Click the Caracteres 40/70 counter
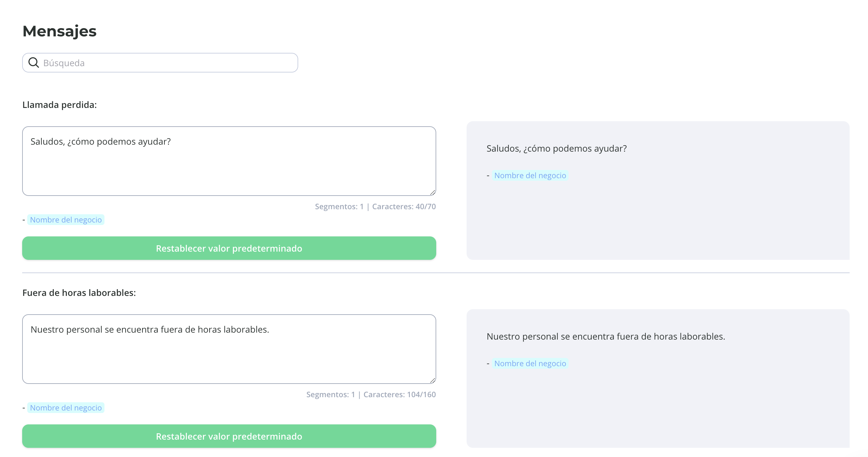The image size is (868, 457). click(404, 206)
